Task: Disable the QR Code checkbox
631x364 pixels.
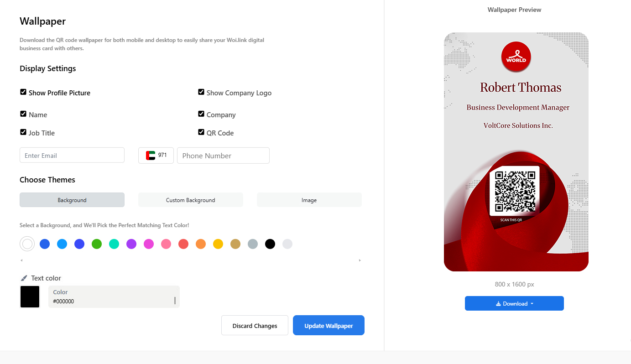Action: tap(201, 132)
